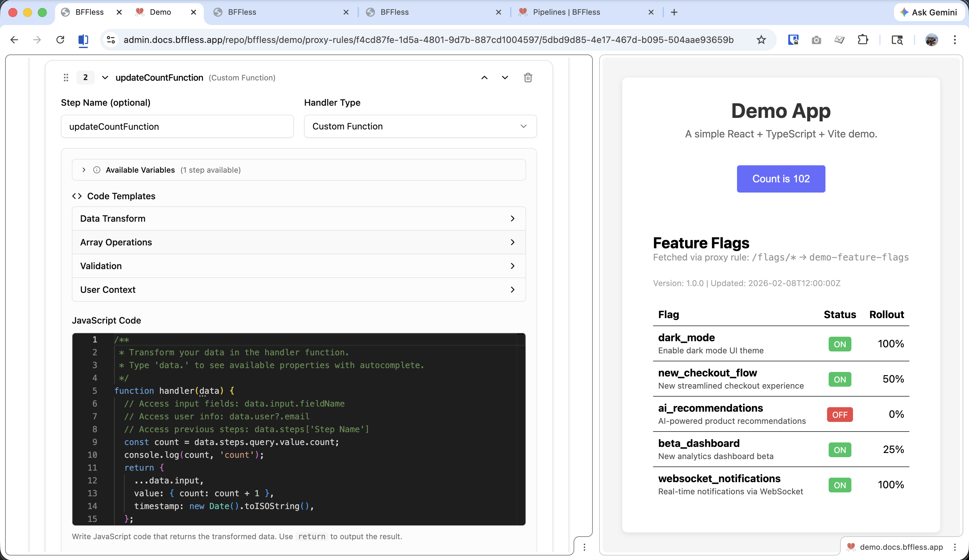Expand the Validation code template
The height and width of the screenshot is (560, 969).
click(x=298, y=266)
